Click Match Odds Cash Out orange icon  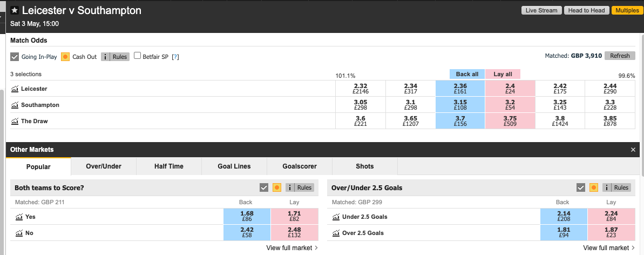click(x=65, y=57)
